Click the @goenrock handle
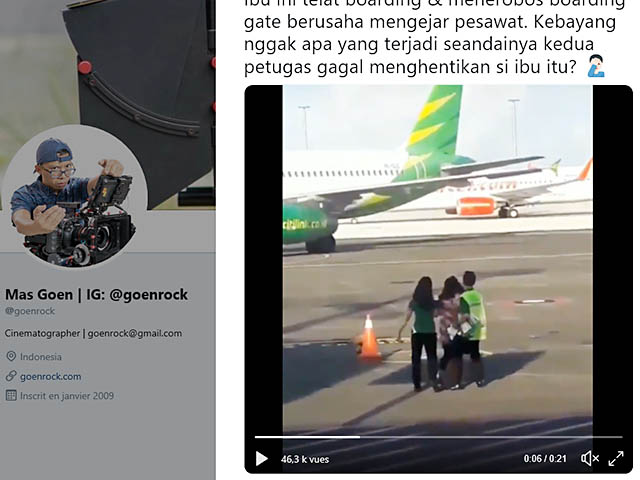Screen dimensions: 640x480 tap(30, 311)
